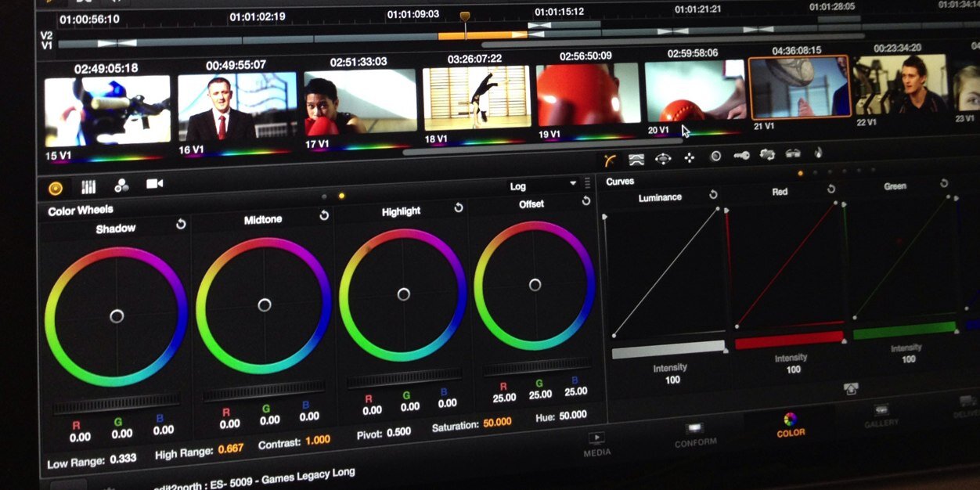This screenshot has width=980, height=490.
Task: Select clip 17 V1 boxer thumbnail
Action: click(x=360, y=101)
